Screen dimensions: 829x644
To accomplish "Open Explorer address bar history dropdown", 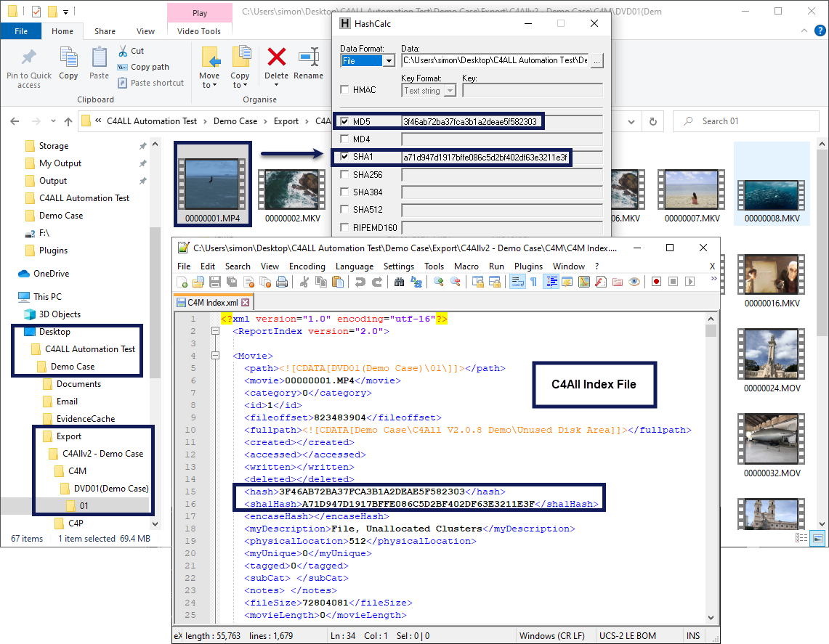I will pos(631,121).
